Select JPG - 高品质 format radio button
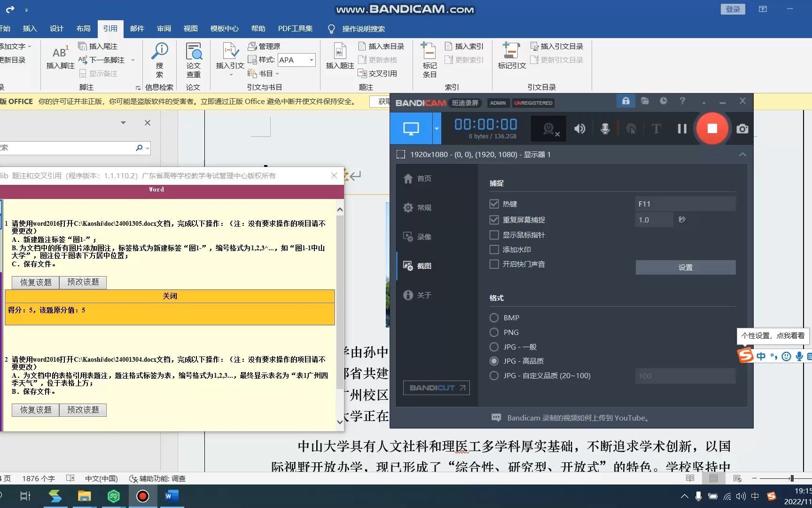The image size is (812, 508). (494, 361)
